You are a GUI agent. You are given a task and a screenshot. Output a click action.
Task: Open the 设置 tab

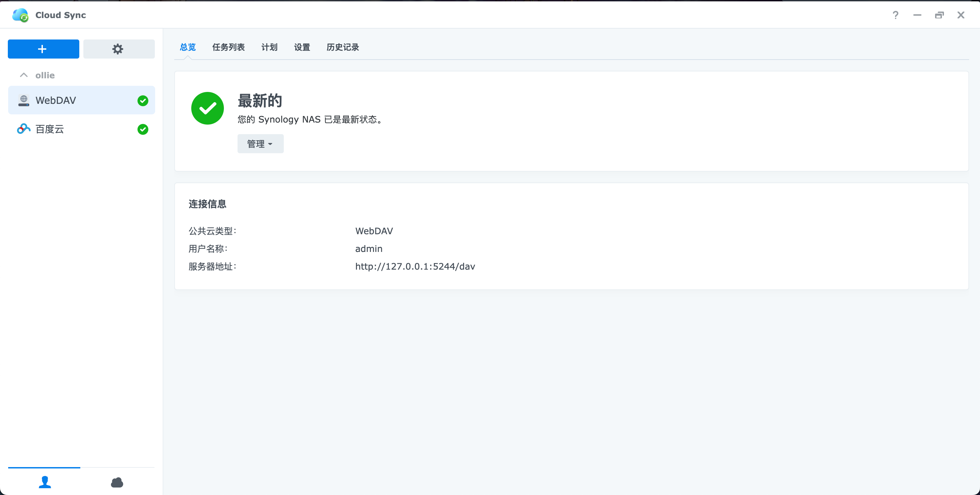(302, 47)
